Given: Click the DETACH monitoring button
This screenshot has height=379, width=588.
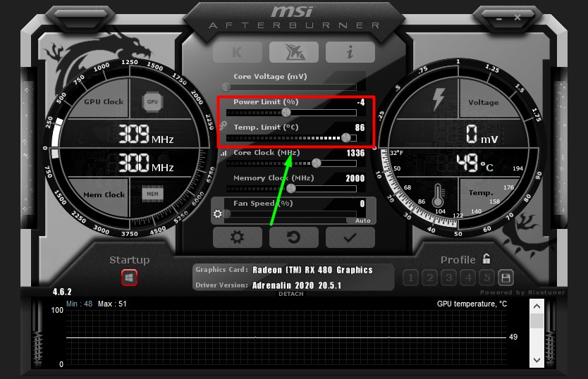Looking at the screenshot, I should click(x=291, y=294).
